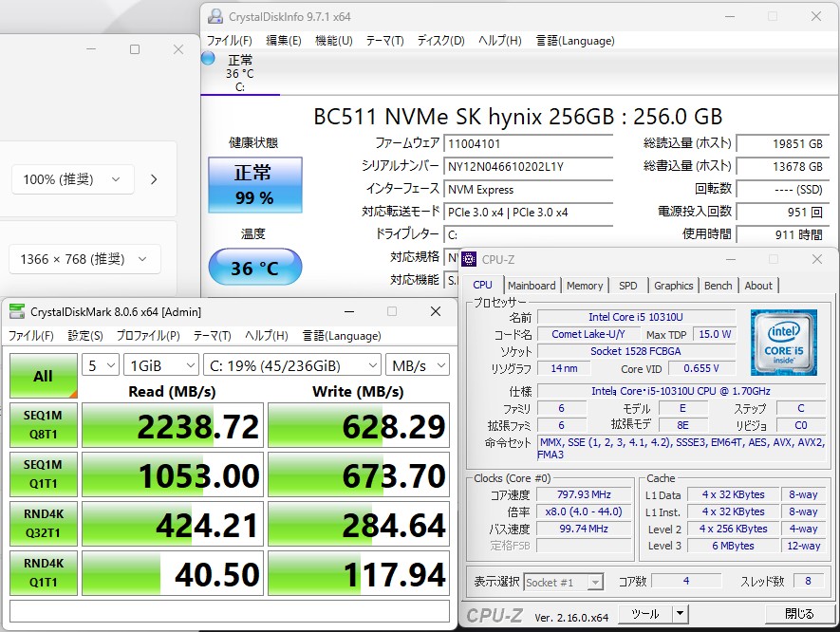
Task: Switch to the Mainboard tab in CPU-Z
Action: click(x=532, y=286)
